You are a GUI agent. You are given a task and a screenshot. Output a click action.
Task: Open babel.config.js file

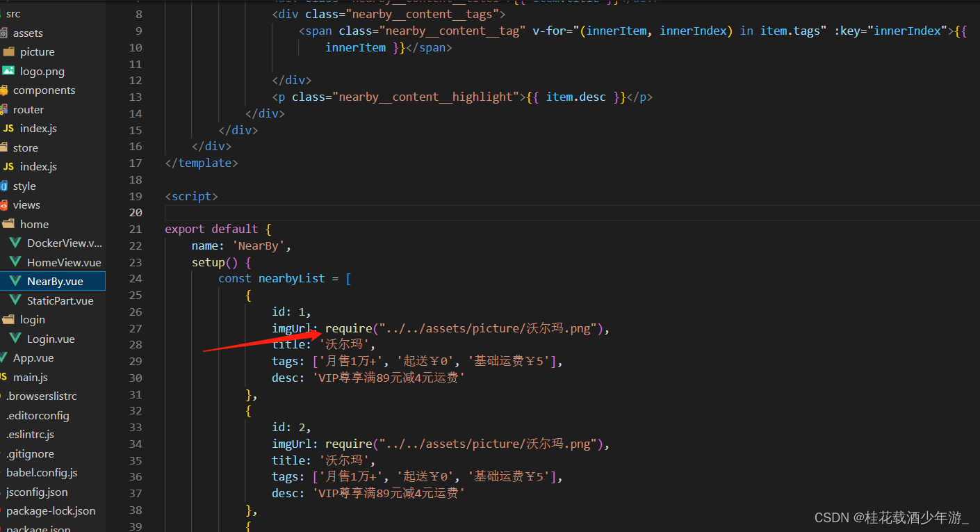coord(42,473)
